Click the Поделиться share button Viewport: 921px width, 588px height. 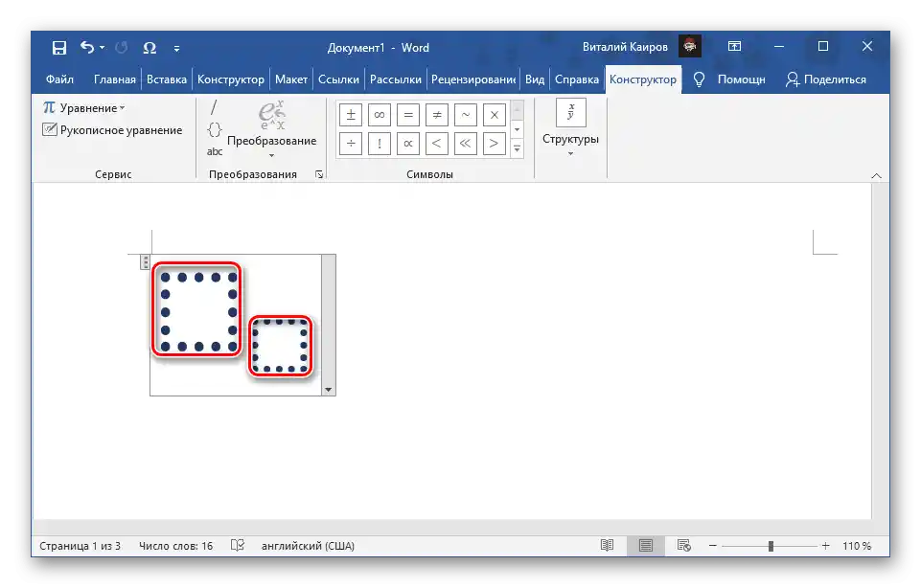click(x=825, y=79)
